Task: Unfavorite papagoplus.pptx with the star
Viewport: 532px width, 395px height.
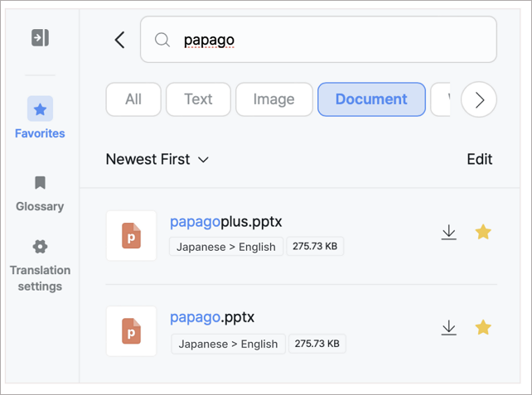Action: (482, 233)
